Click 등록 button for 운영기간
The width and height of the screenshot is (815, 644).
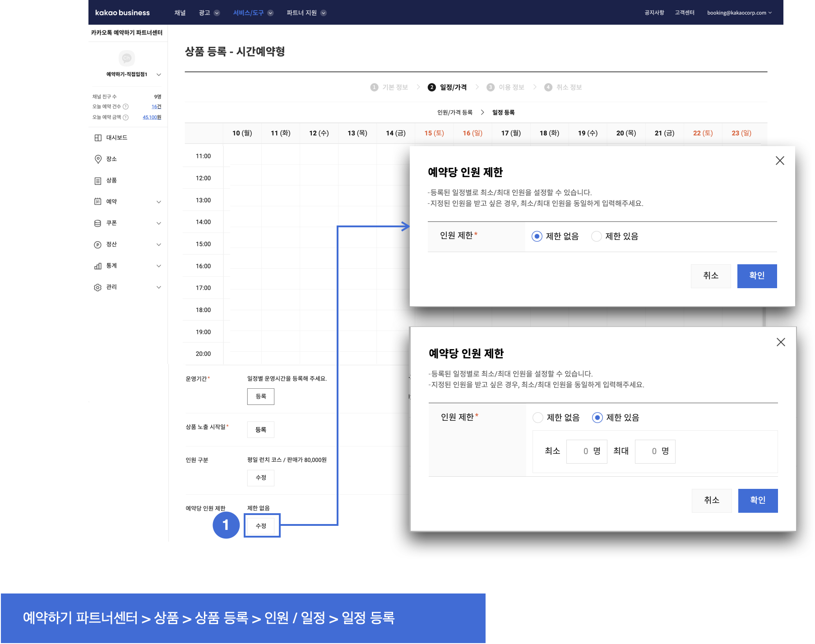point(261,396)
